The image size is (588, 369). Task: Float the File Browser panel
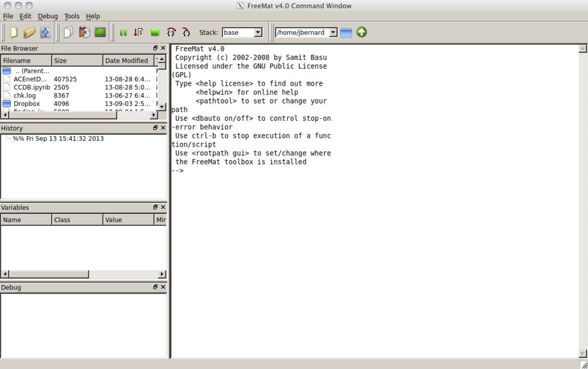tap(156, 48)
